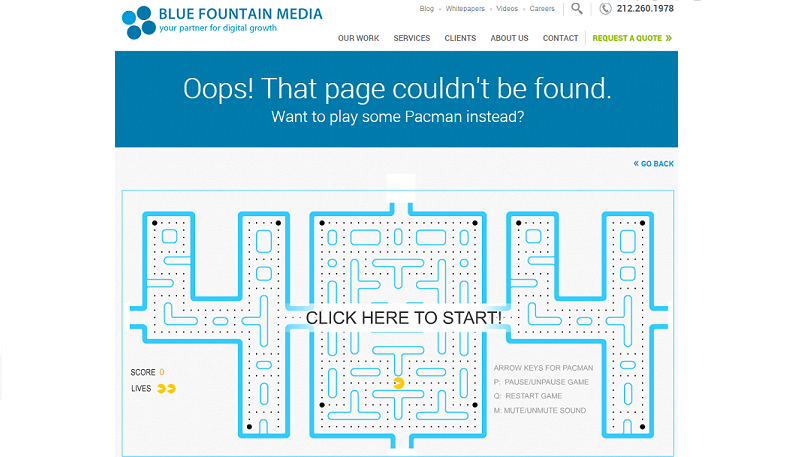Image resolution: width=800 pixels, height=457 pixels.
Task: Click 'Click Here to Start!' on the game
Action: pos(404,318)
